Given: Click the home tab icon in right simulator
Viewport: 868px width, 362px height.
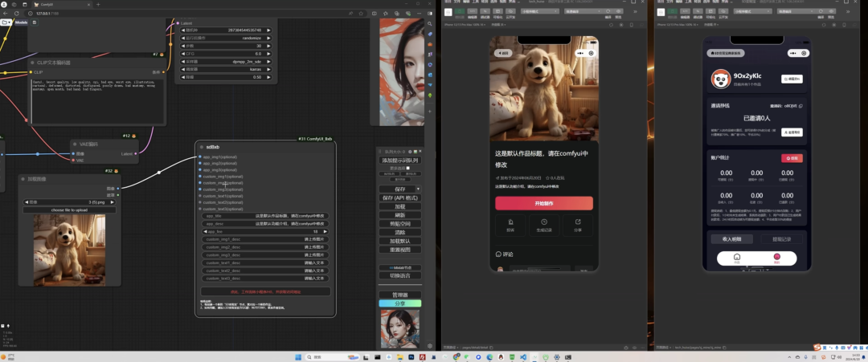Looking at the screenshot, I should (737, 257).
